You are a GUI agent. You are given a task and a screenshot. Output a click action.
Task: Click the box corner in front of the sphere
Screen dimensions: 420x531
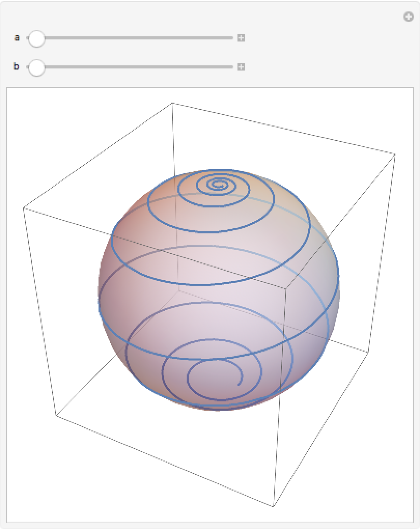click(286, 288)
